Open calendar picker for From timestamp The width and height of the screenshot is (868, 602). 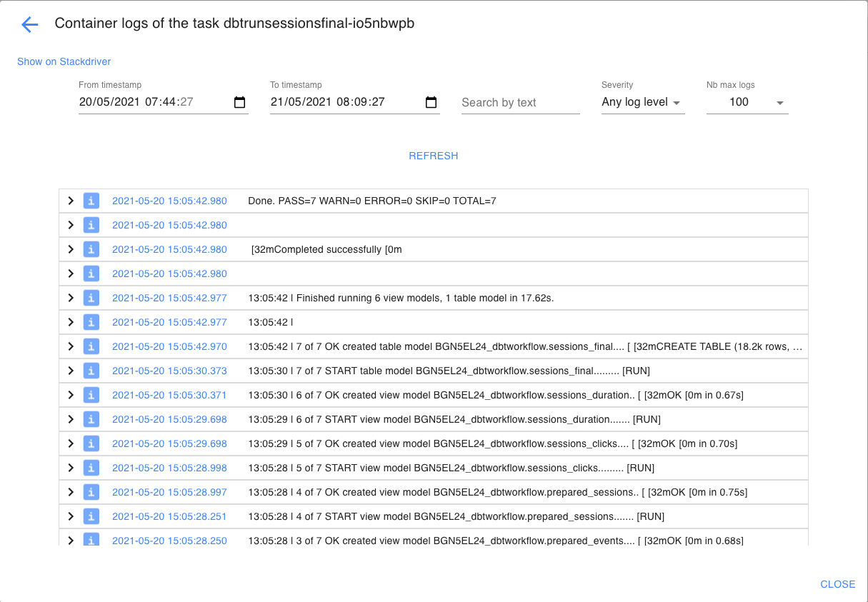pos(239,102)
